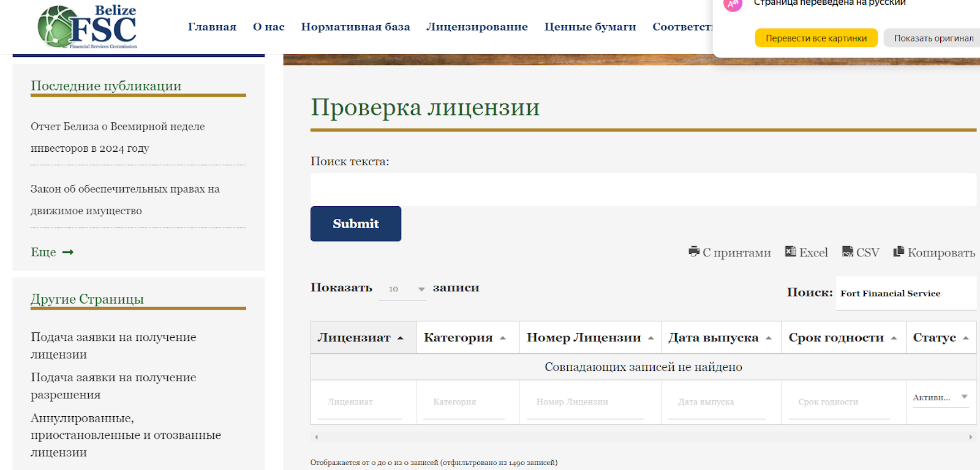980x470 pixels.
Task: Open the Нормативная база menu
Action: click(x=355, y=27)
